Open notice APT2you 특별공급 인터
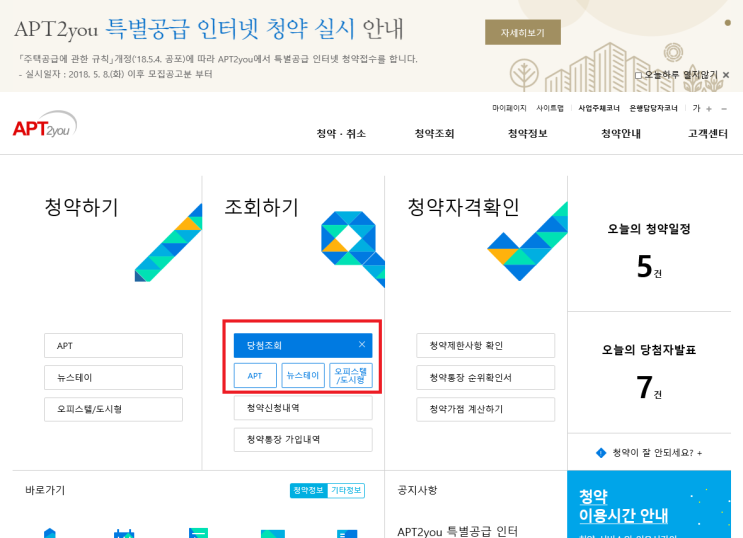This screenshot has width=743, height=538. [457, 531]
